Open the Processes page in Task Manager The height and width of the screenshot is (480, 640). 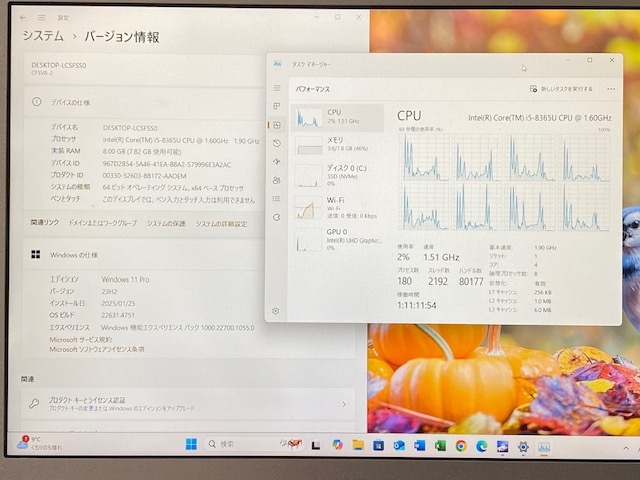[277, 106]
